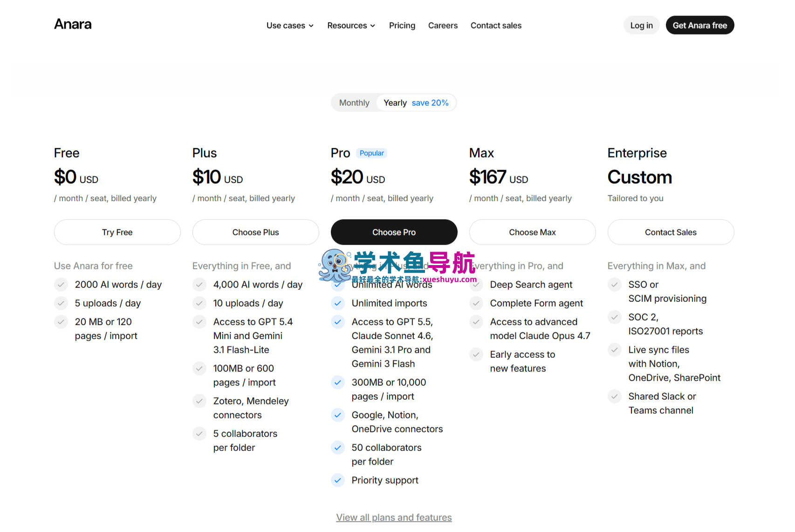Click 'Deep Search agent' feature
This screenshot has width=795, height=532.
coord(531,285)
